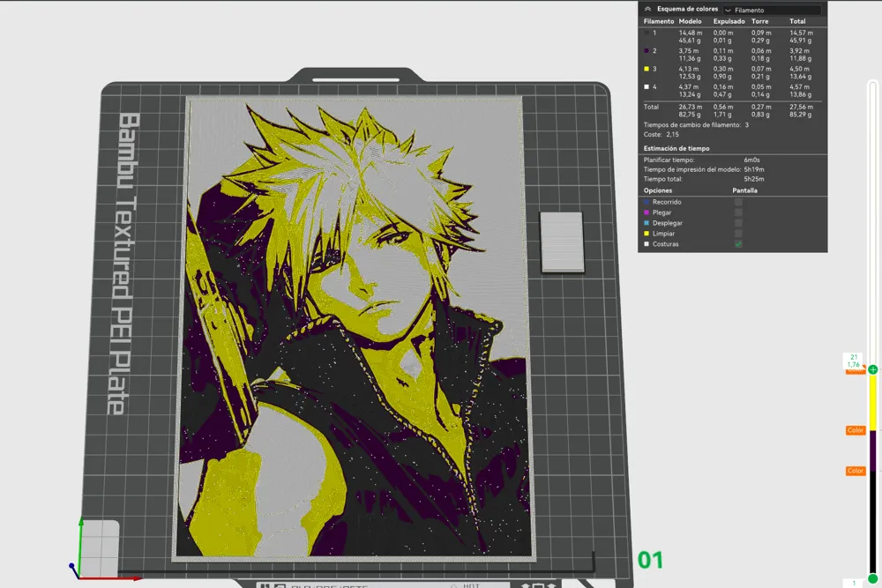Click the Planificar tiempo value 6m0s
This screenshot has width=882, height=588.
click(751, 160)
